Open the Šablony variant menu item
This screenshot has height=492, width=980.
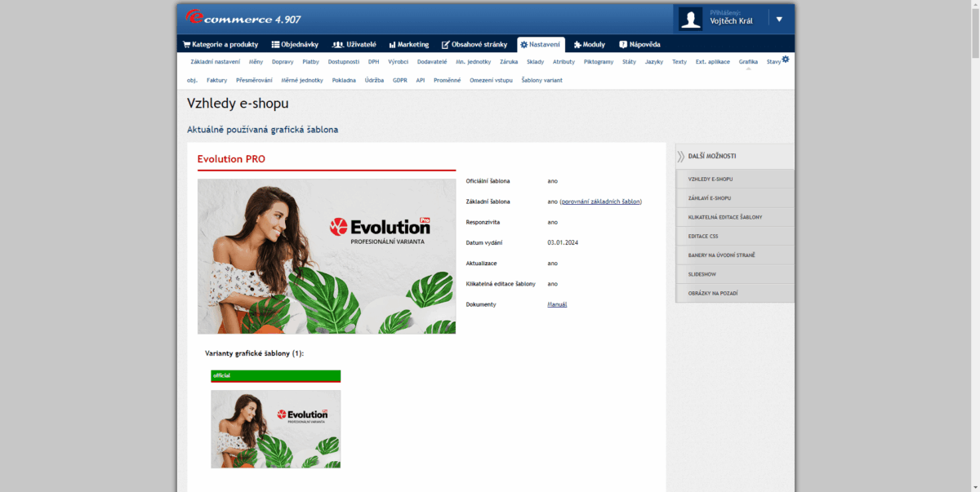pyautogui.click(x=541, y=80)
